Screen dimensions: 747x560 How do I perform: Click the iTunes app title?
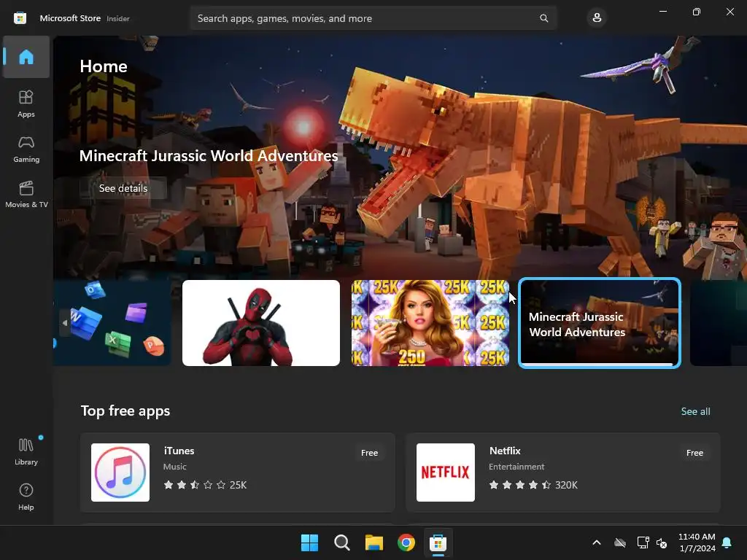tap(179, 451)
